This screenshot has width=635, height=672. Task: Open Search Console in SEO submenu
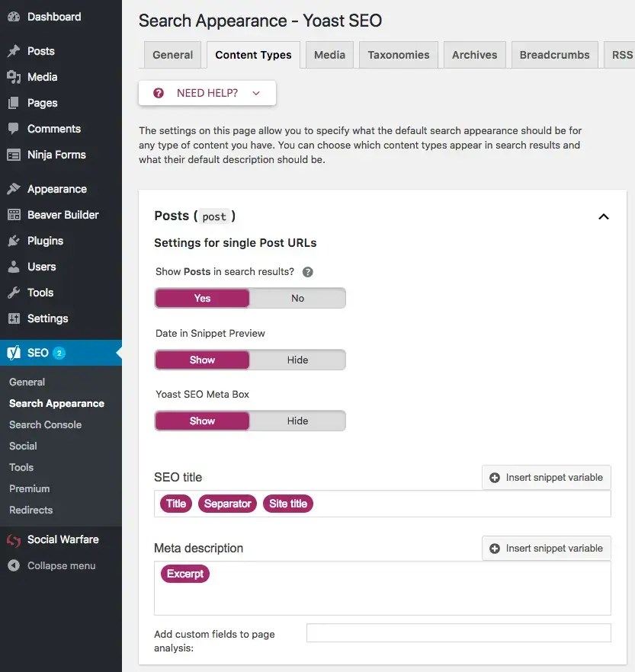(46, 424)
